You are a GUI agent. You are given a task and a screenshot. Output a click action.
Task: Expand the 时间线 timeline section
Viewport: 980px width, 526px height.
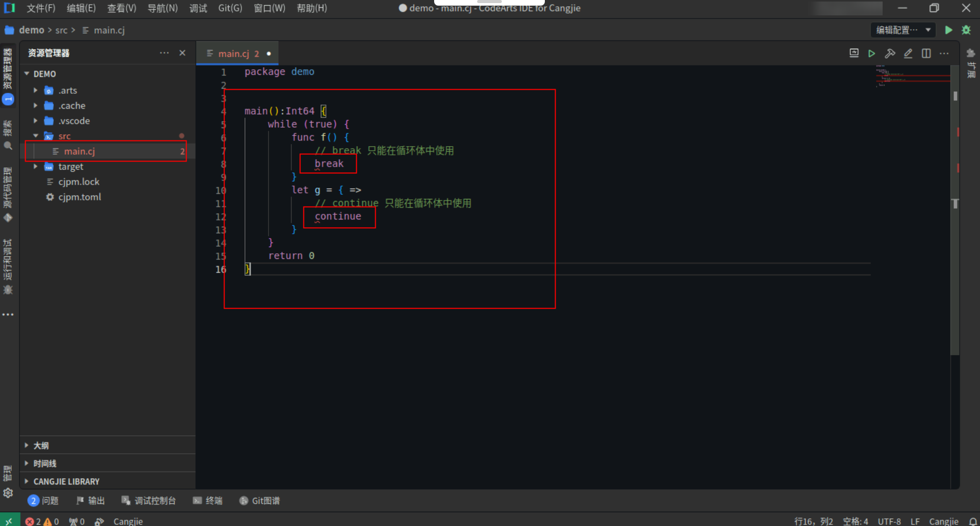click(108, 463)
